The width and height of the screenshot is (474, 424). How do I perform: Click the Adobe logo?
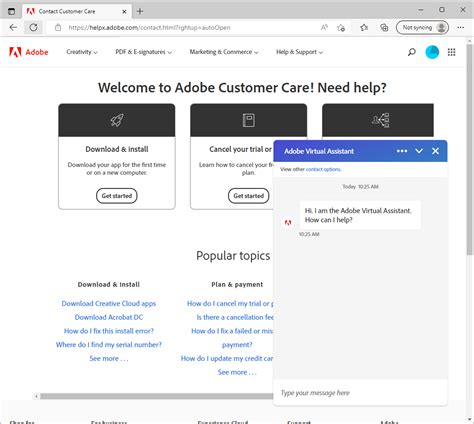tap(29, 52)
